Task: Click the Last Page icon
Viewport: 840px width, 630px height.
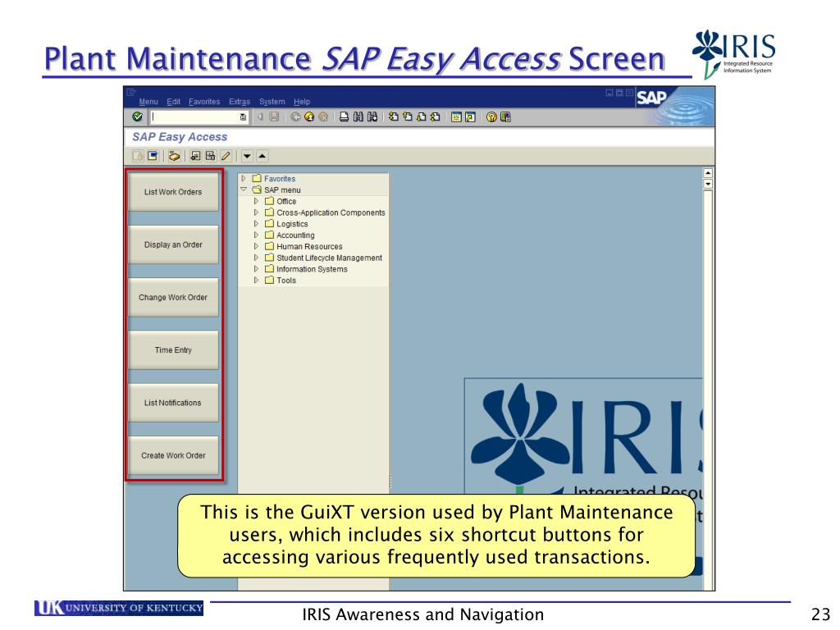Action: pos(435,116)
